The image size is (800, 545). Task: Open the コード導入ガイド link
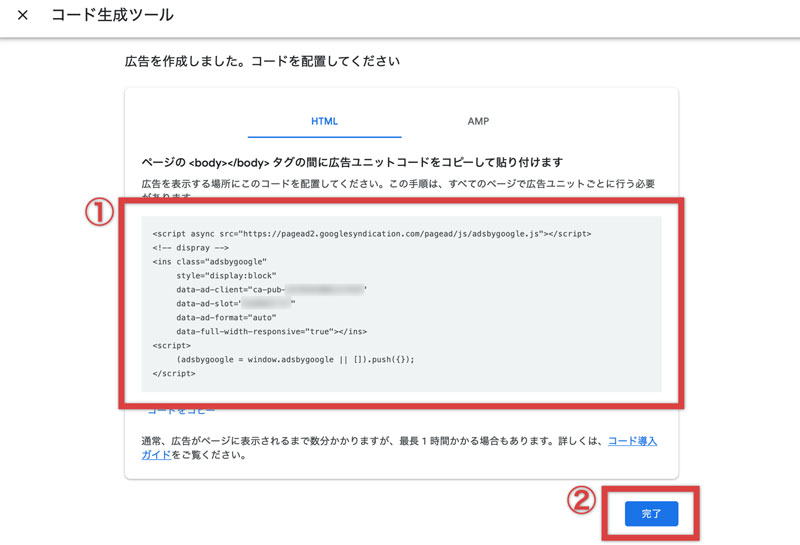(632, 441)
